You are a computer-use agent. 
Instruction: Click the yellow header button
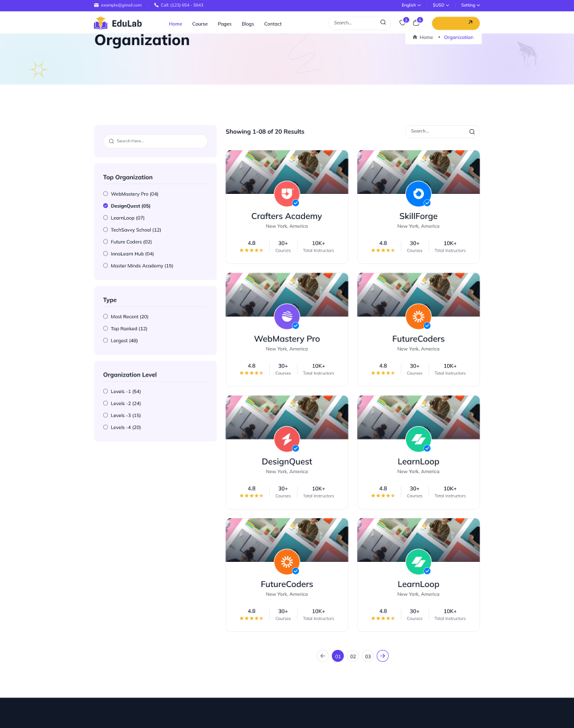(455, 23)
